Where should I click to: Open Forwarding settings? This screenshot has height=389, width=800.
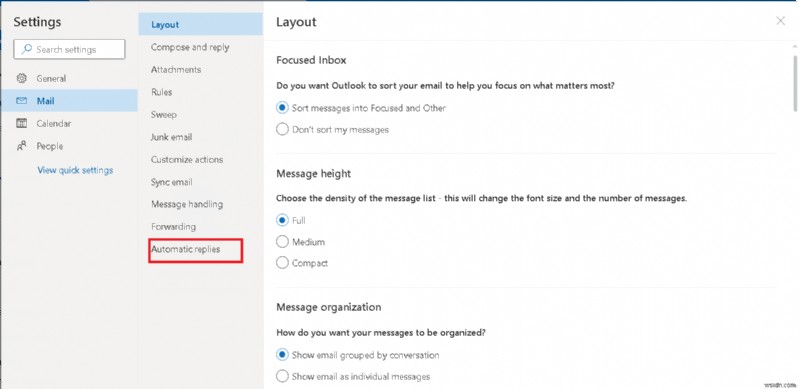click(173, 226)
